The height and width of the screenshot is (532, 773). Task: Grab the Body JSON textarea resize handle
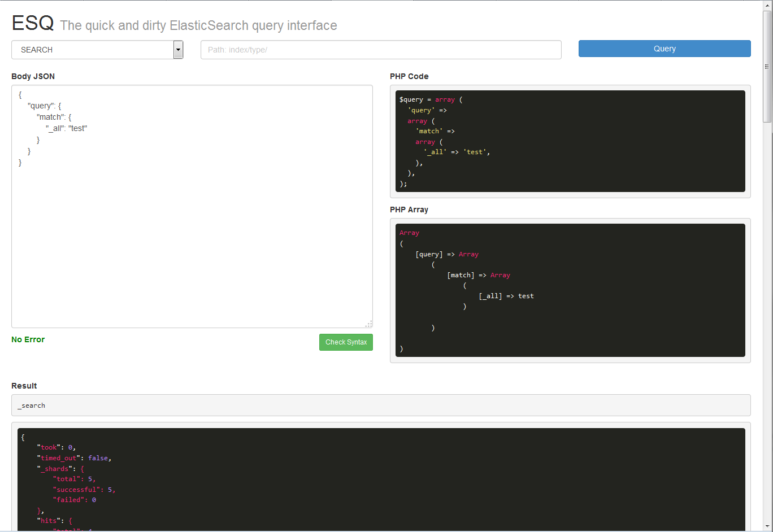368,324
